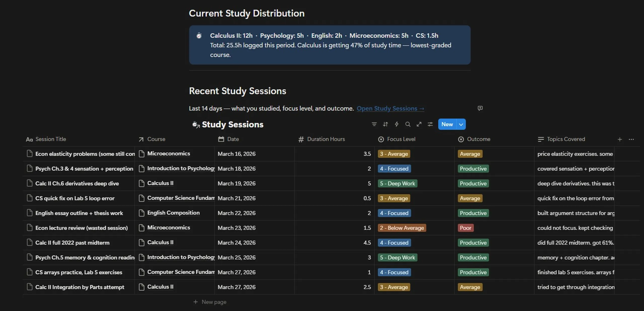Image resolution: width=644 pixels, height=311 pixels.
Task: Open 5 - Deep Work tag for Calc II Ch.6 row
Action: [x=397, y=183]
